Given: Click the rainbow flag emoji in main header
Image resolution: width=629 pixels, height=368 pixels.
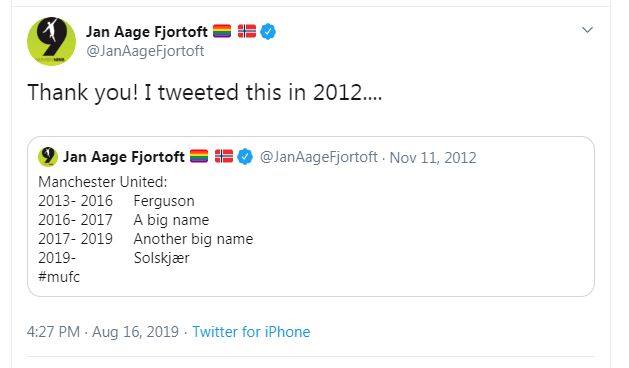Looking at the screenshot, I should tap(222, 31).
